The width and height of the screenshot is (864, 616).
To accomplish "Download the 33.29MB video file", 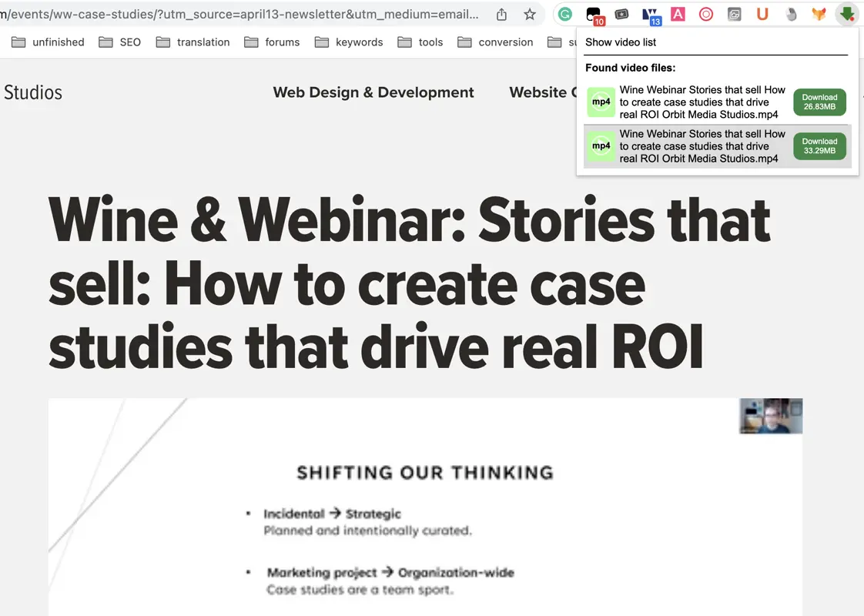I will [x=819, y=146].
